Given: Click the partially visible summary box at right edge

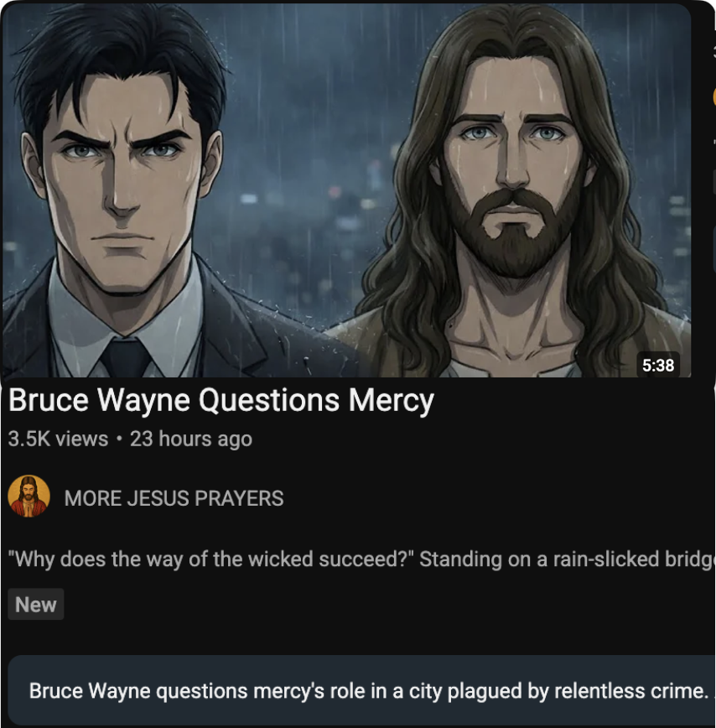Looking at the screenshot, I should coord(714,248).
